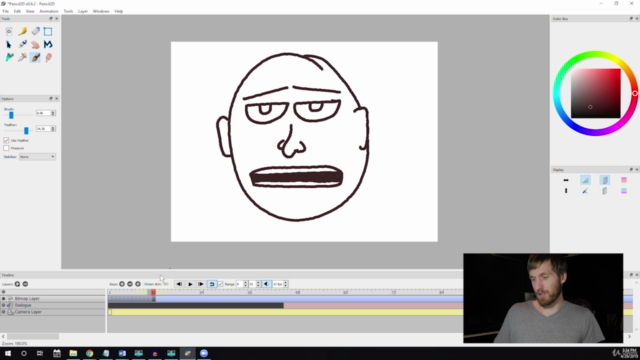Open the View menu

[30, 11]
